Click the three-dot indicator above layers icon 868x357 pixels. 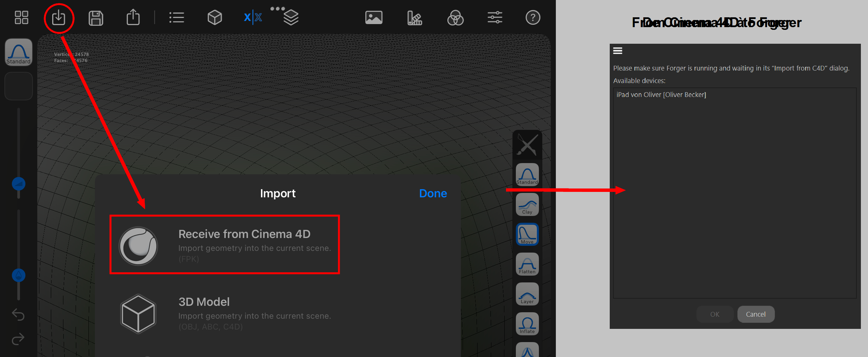pyautogui.click(x=278, y=8)
